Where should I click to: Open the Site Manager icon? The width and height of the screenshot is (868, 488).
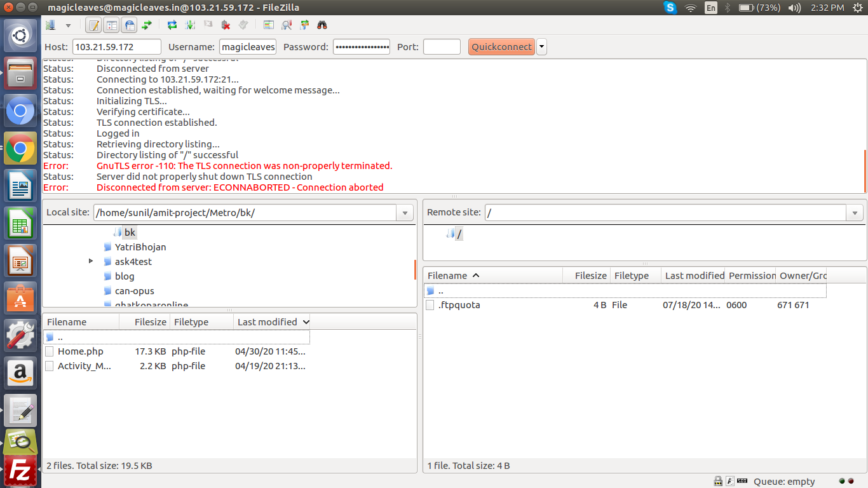click(51, 25)
